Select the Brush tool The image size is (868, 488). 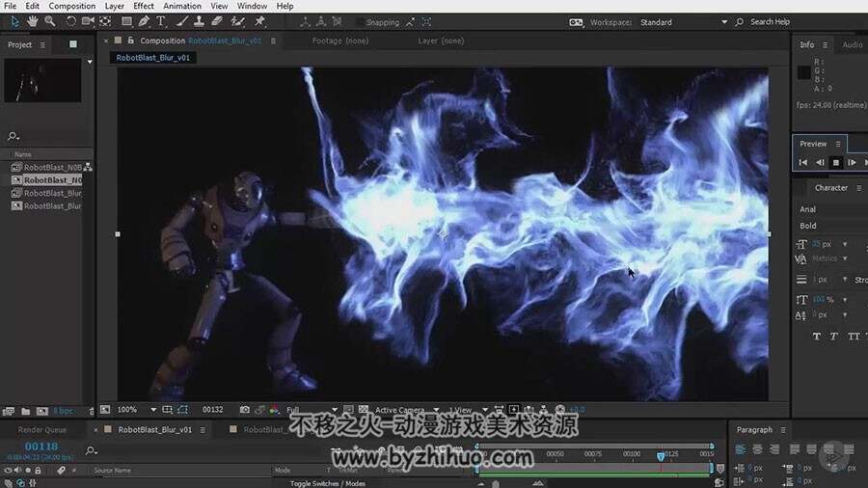[x=181, y=21]
